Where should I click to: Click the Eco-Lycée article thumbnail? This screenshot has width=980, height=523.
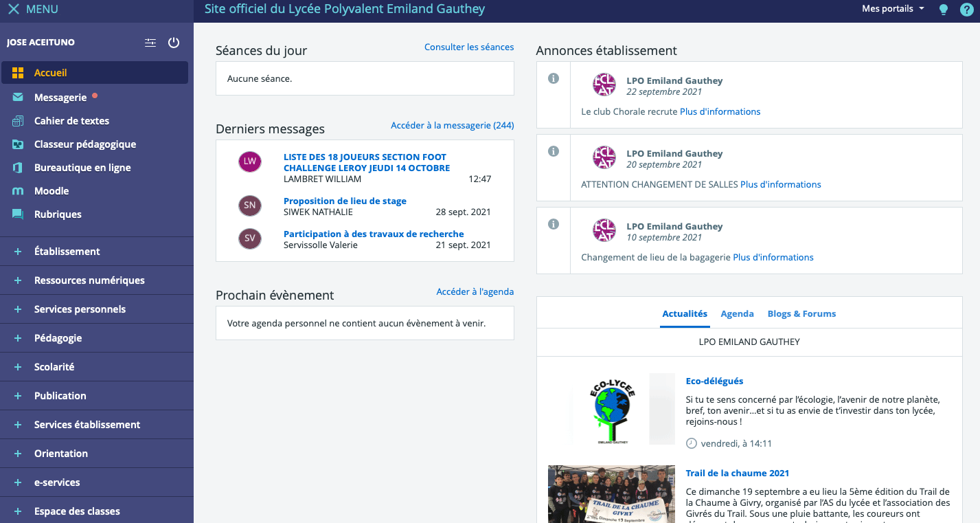pos(613,410)
